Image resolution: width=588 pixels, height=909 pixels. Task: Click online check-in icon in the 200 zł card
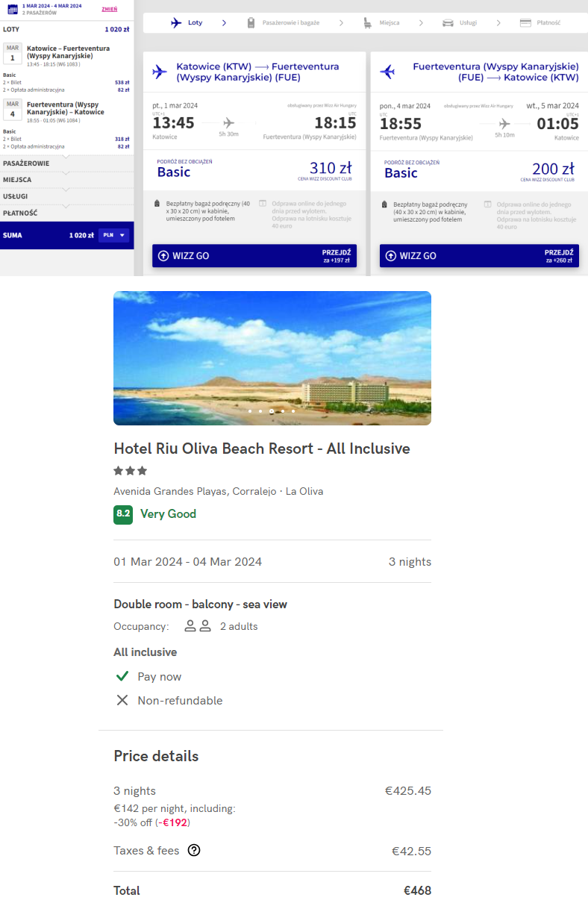487,204
